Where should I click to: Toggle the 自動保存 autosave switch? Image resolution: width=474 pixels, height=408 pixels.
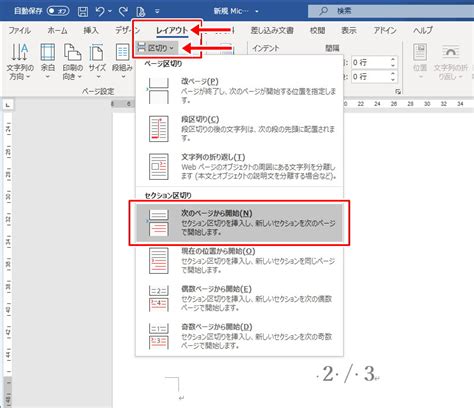58,11
